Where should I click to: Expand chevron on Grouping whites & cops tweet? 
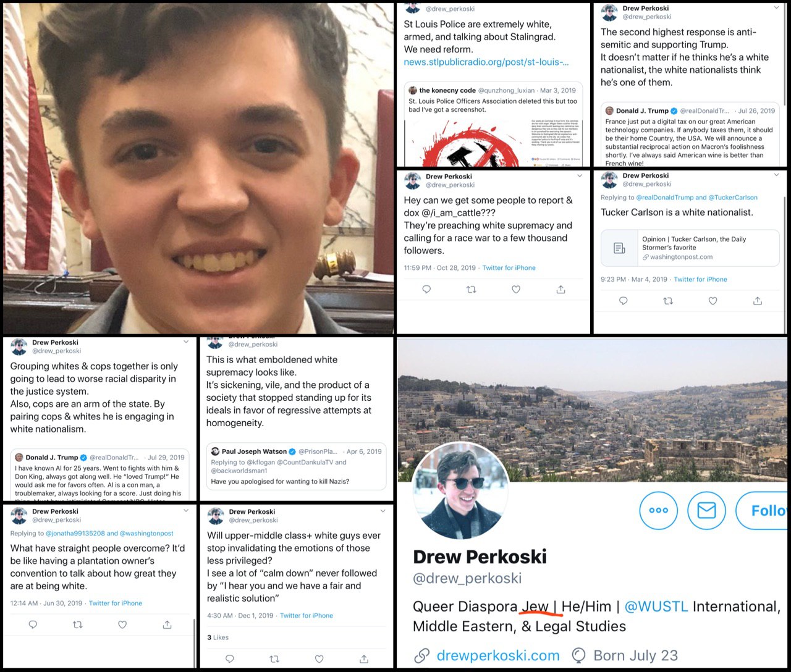point(186,342)
